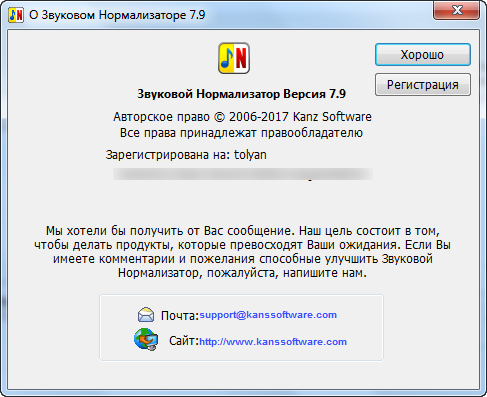
Task: Open the support@kanssoftware.com email link
Action: [268, 315]
